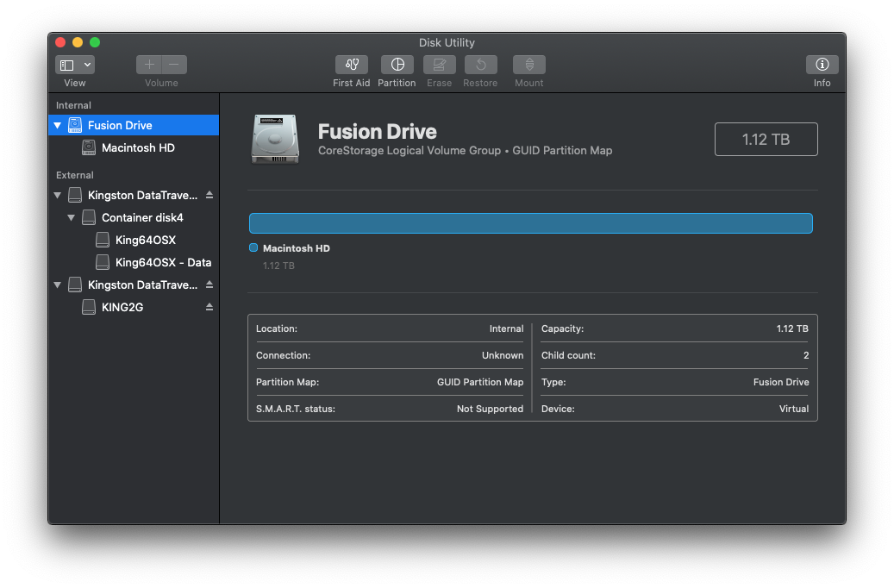Image resolution: width=894 pixels, height=588 pixels.
Task: Click the blue Macintosh HD usage bar
Action: coord(531,223)
